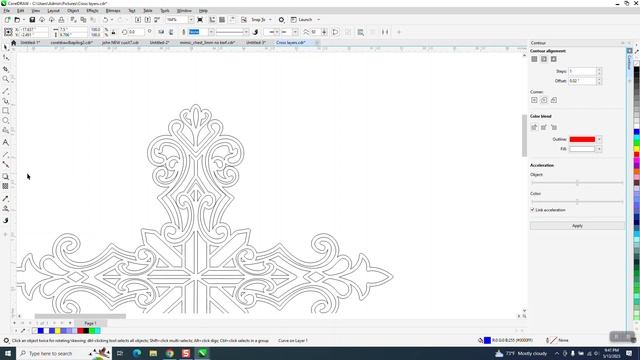Open the Bitmaps menu
This screenshot has height=360, width=640.
click(x=113, y=11)
